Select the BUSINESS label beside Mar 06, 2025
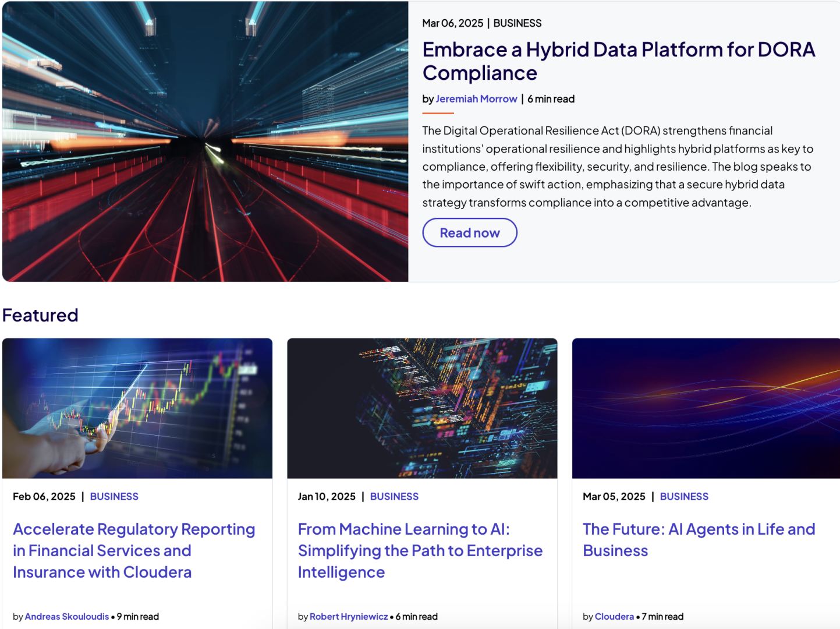This screenshot has height=629, width=840. (517, 23)
